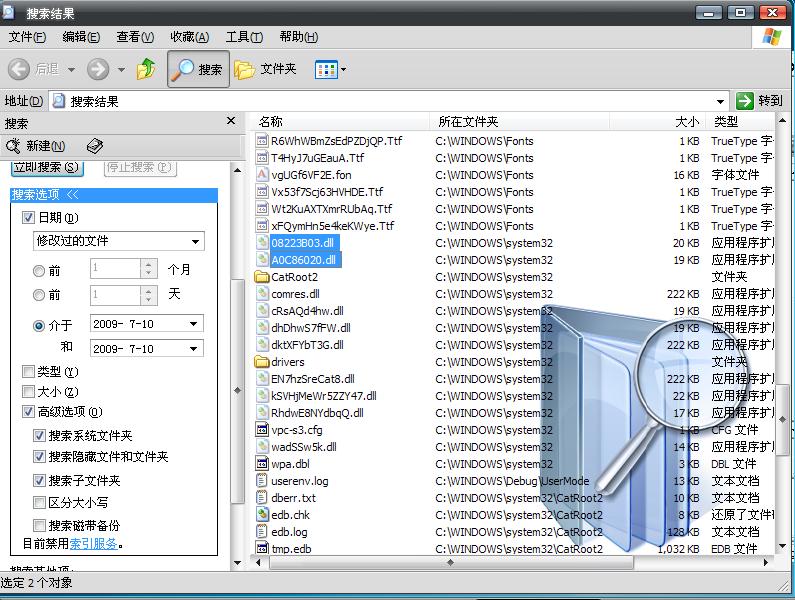Screen dimensions: 795x600
Task: Click the Forward navigation arrow icon
Action: 98,69
